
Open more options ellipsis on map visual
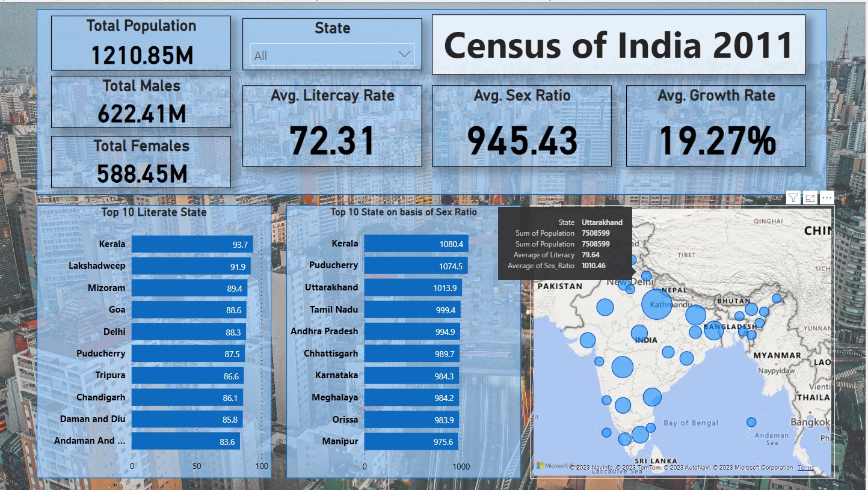(x=826, y=198)
